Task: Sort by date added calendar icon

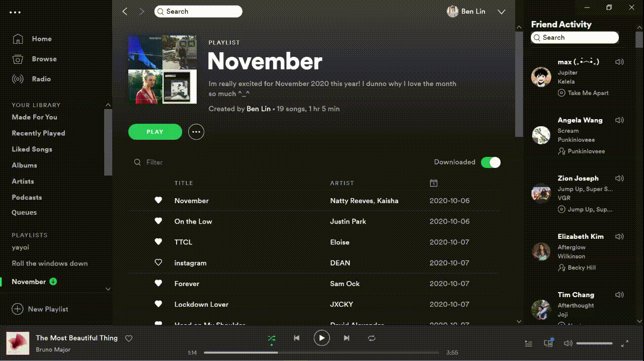Action: point(434,183)
